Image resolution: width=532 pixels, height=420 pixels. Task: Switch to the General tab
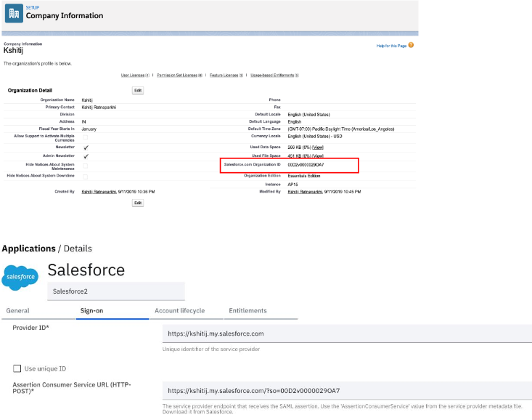(38, 310)
